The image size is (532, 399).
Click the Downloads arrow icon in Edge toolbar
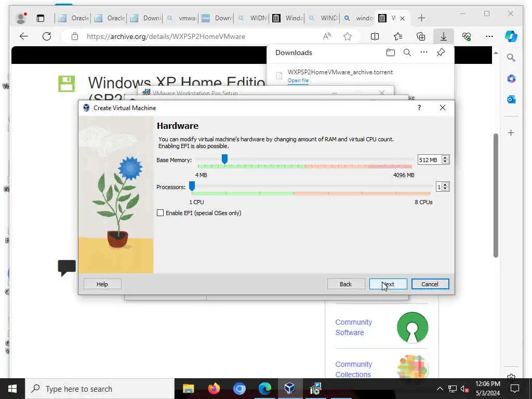pos(444,36)
